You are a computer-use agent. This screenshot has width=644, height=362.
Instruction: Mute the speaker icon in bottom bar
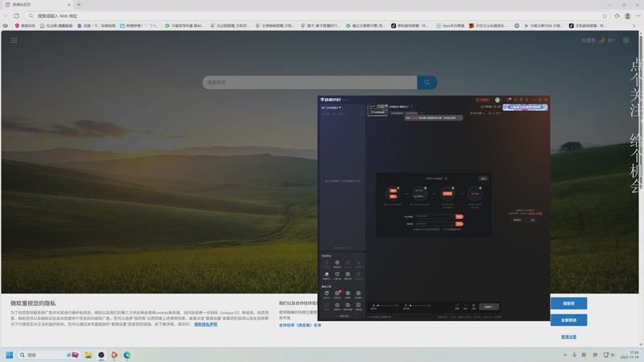406,306
